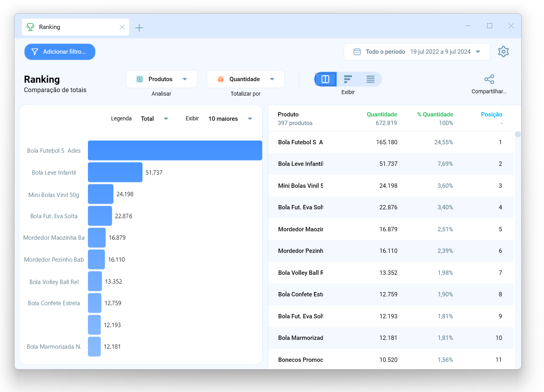
Task: Open the Quantidade totalizer dropdown
Action: coord(246,79)
